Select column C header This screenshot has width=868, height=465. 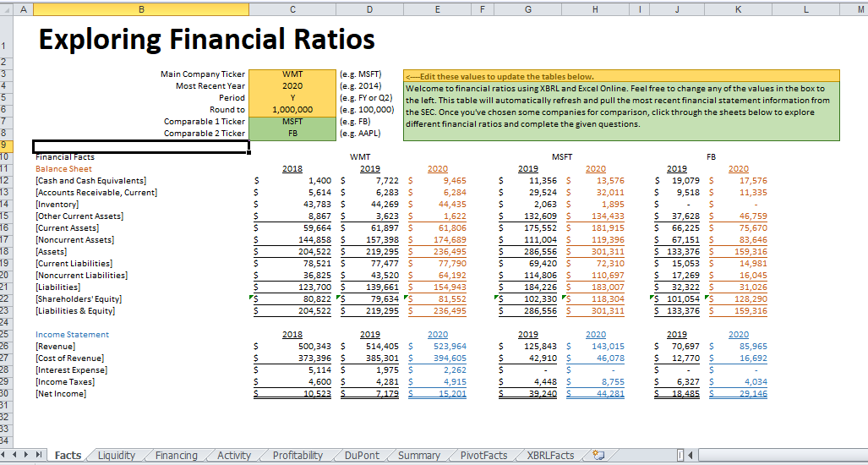(292, 8)
